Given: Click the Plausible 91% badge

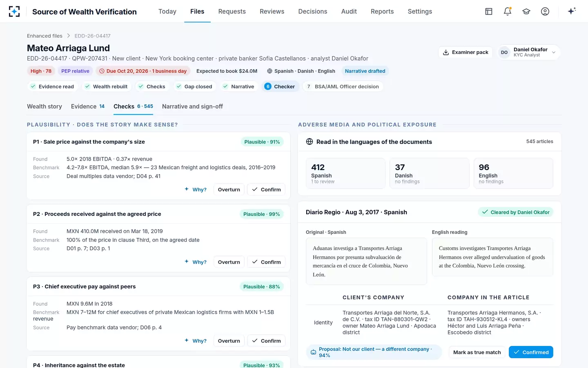Looking at the screenshot, I should 262,142.
